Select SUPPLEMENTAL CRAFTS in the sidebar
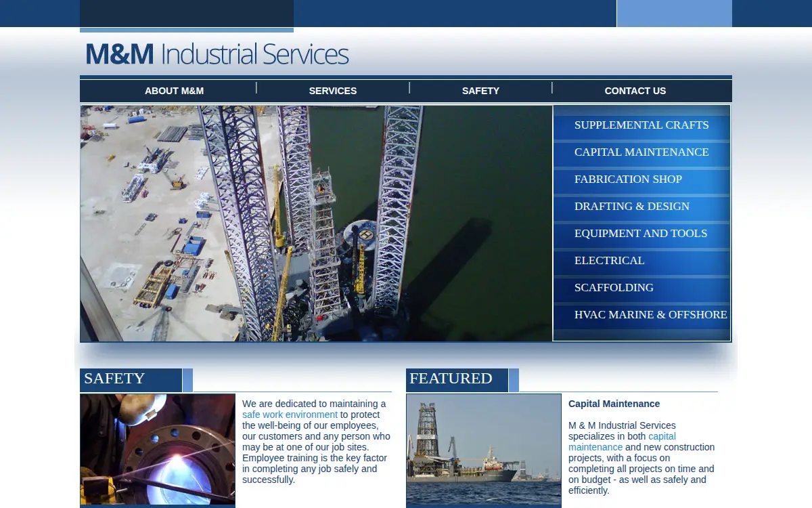 (641, 125)
